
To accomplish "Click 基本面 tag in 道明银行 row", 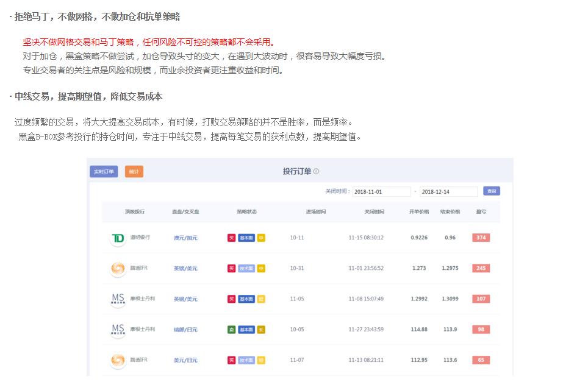I will point(246,238).
